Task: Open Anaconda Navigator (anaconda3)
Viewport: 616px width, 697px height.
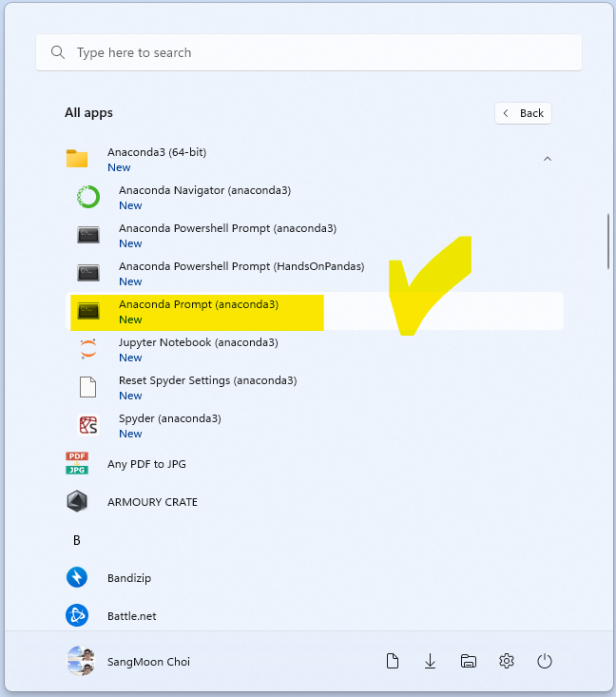Action: (x=315, y=197)
